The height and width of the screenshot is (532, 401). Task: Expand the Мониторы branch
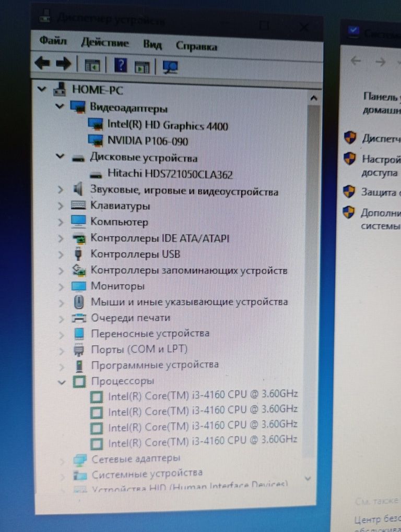62,287
